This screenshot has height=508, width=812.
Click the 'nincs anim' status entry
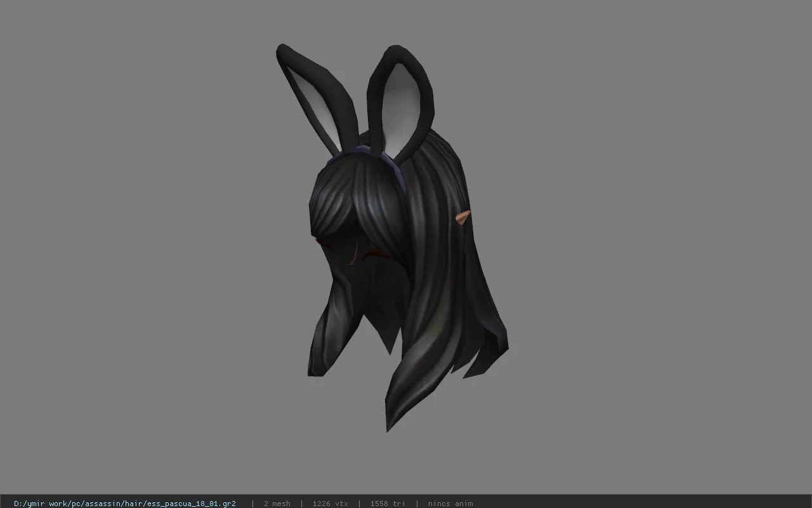point(450,504)
